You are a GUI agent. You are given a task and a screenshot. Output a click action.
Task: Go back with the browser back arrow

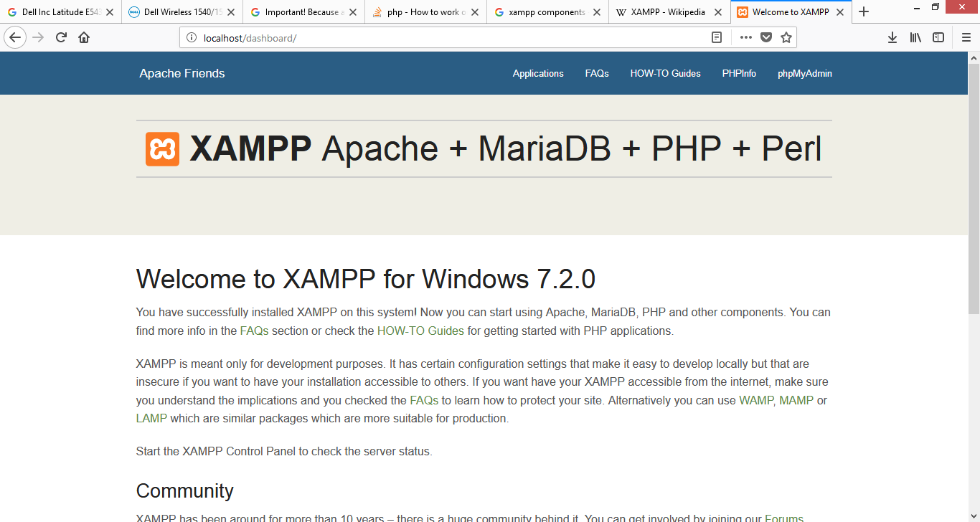pos(15,37)
